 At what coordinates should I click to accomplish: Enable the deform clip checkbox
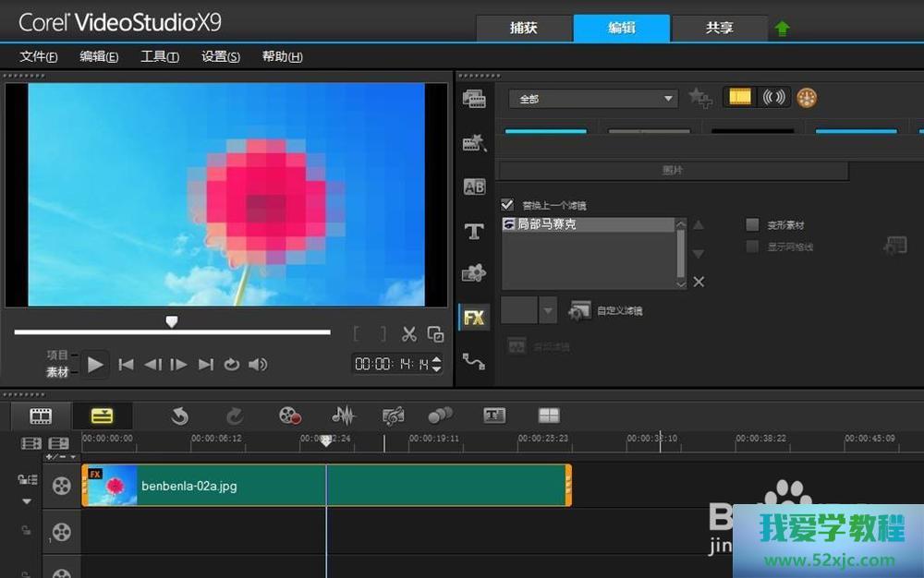(x=752, y=225)
